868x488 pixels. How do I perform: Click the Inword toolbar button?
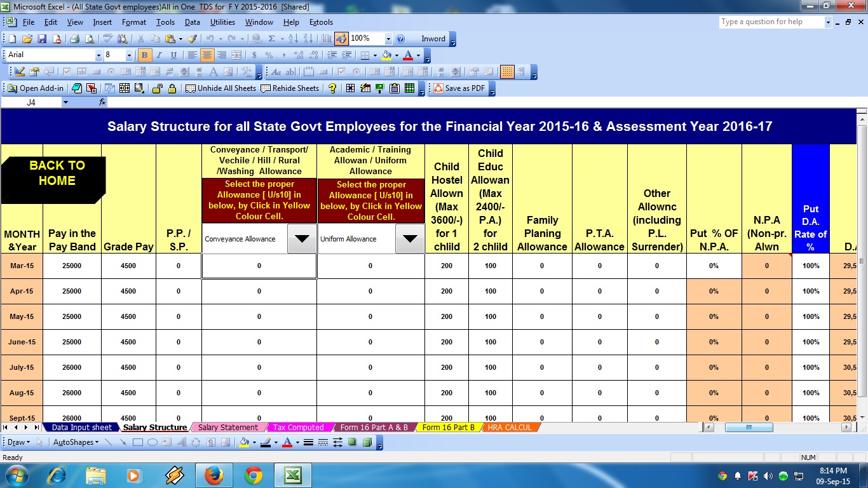pyautogui.click(x=433, y=39)
